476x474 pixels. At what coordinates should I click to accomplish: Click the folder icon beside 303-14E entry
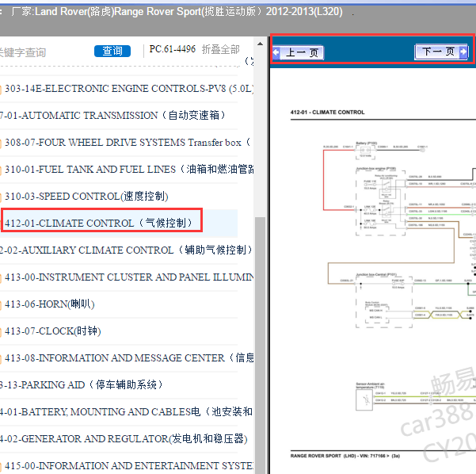(0, 90)
